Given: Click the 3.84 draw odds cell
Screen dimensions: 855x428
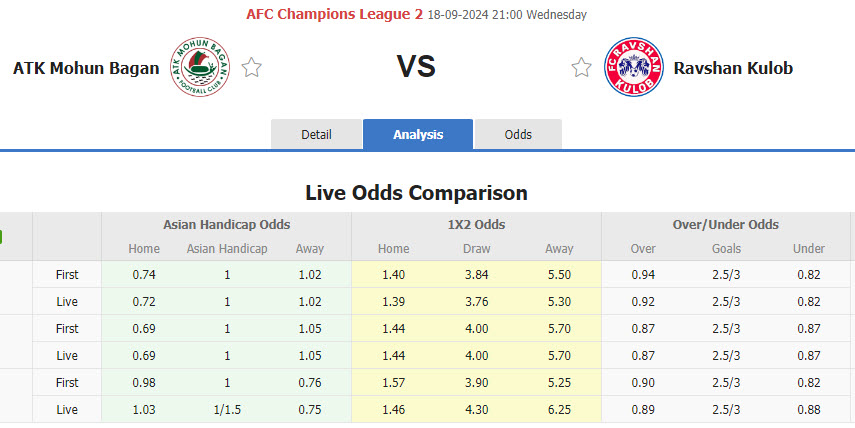Looking at the screenshot, I should pyautogui.click(x=476, y=274).
